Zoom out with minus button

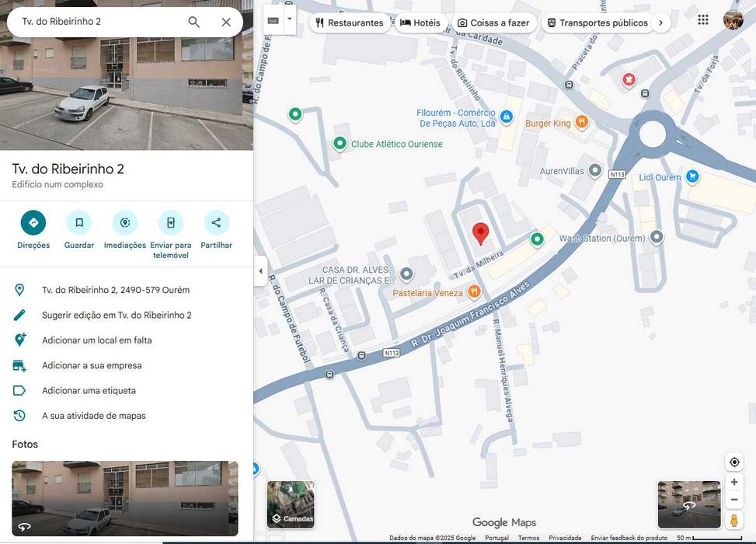[x=734, y=500]
